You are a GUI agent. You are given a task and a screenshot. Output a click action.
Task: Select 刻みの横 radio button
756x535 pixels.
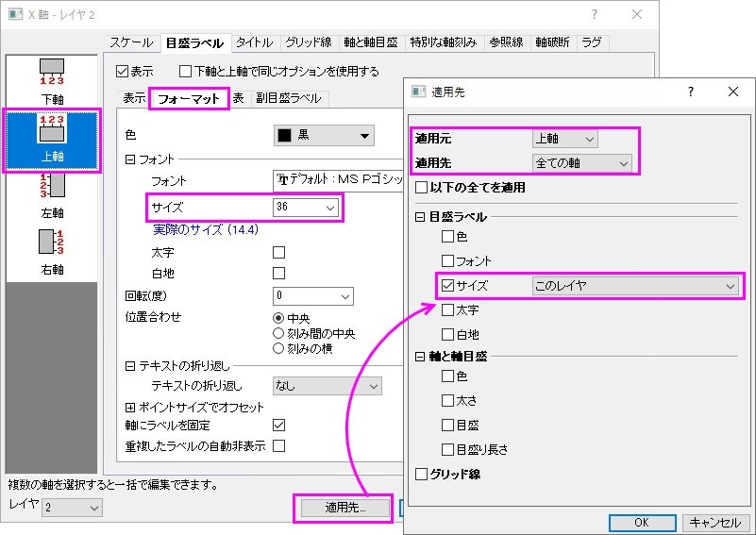pos(278,348)
